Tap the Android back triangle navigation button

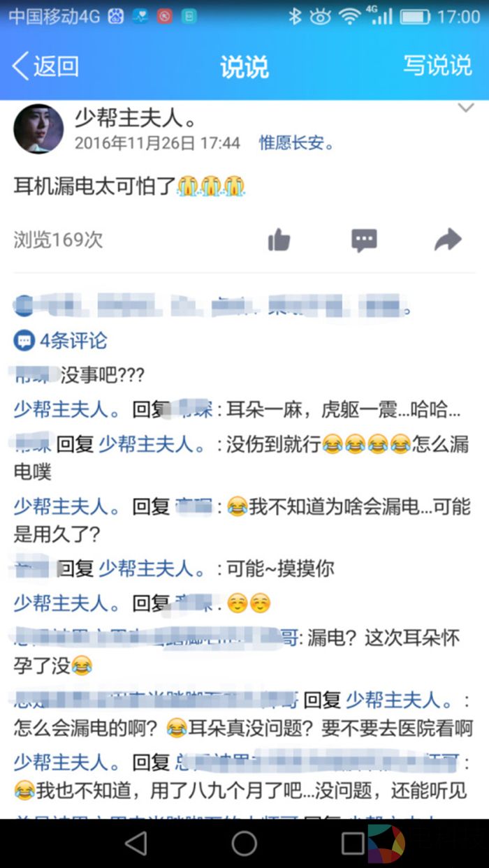point(136,843)
